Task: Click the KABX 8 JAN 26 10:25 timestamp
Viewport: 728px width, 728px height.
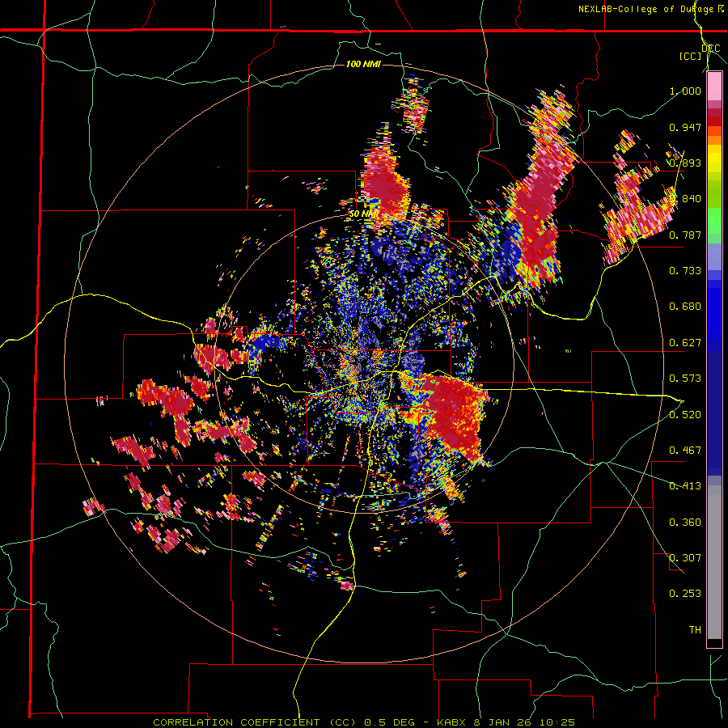Action: pos(506,722)
